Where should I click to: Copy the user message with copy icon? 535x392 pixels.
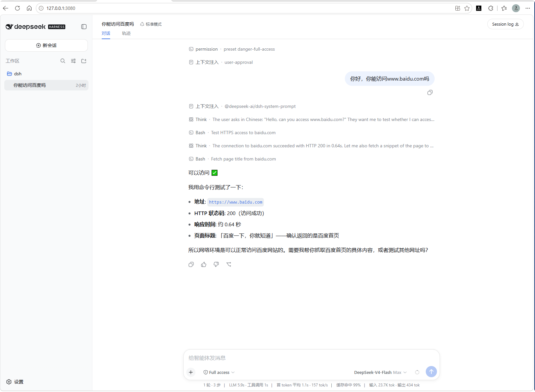point(430,92)
